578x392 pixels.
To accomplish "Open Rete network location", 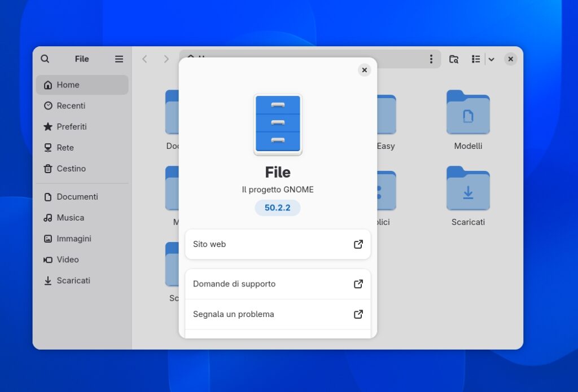I will [x=82, y=148].
